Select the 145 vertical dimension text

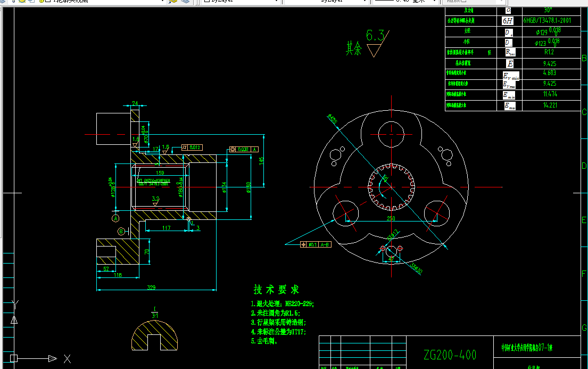[261, 161]
